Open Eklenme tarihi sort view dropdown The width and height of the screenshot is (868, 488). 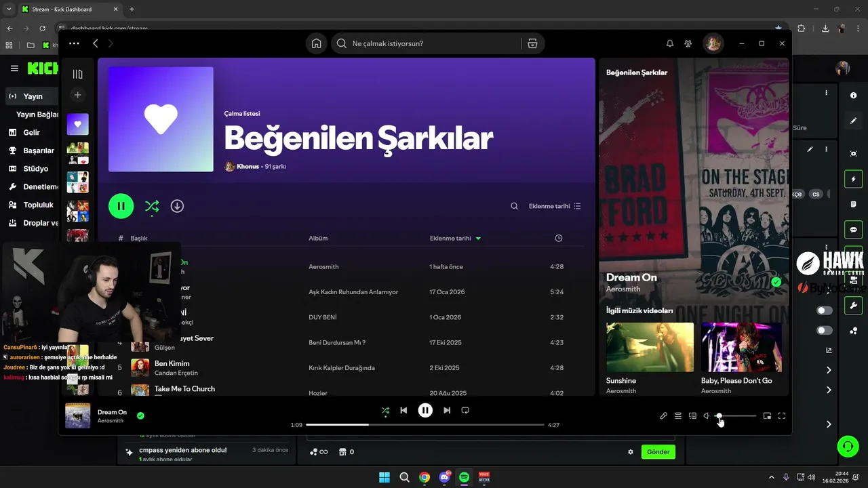point(555,206)
